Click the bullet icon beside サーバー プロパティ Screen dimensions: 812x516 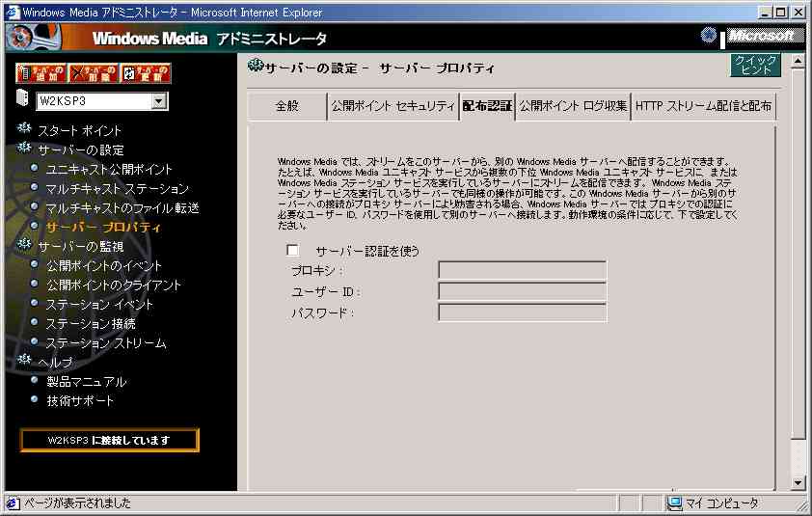(34, 226)
